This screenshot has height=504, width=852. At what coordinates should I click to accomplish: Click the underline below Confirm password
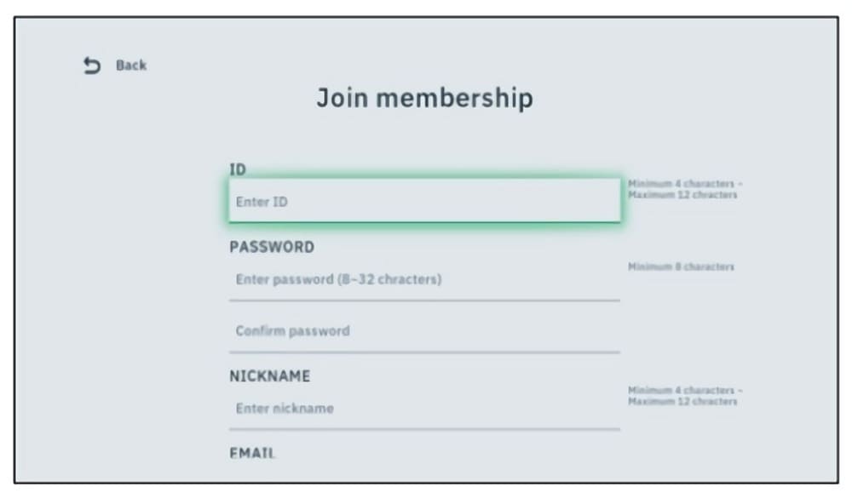pyautogui.click(x=424, y=352)
